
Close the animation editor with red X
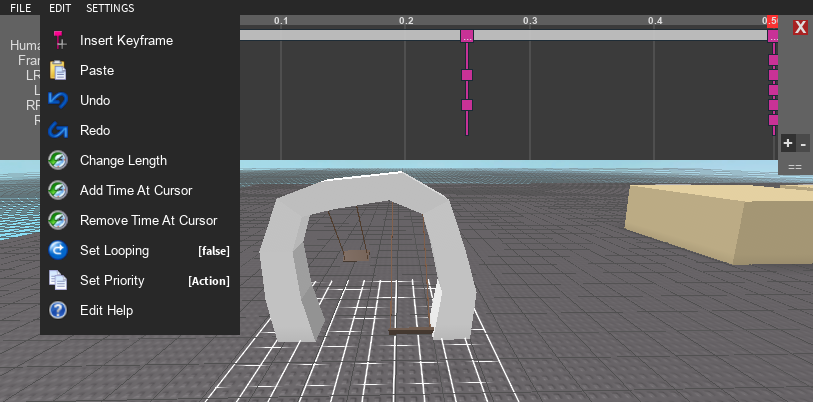pos(801,27)
